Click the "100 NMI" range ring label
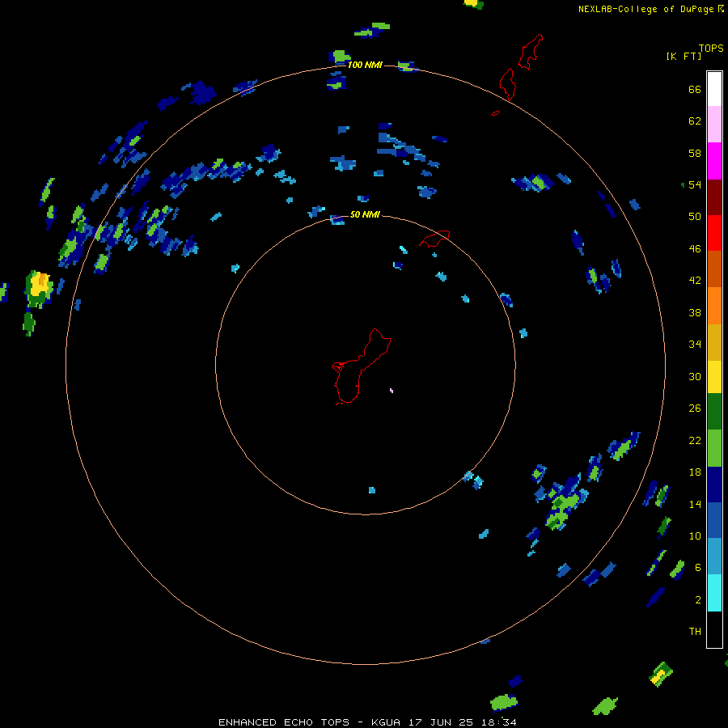Image resolution: width=728 pixels, height=728 pixels. pyautogui.click(x=365, y=65)
